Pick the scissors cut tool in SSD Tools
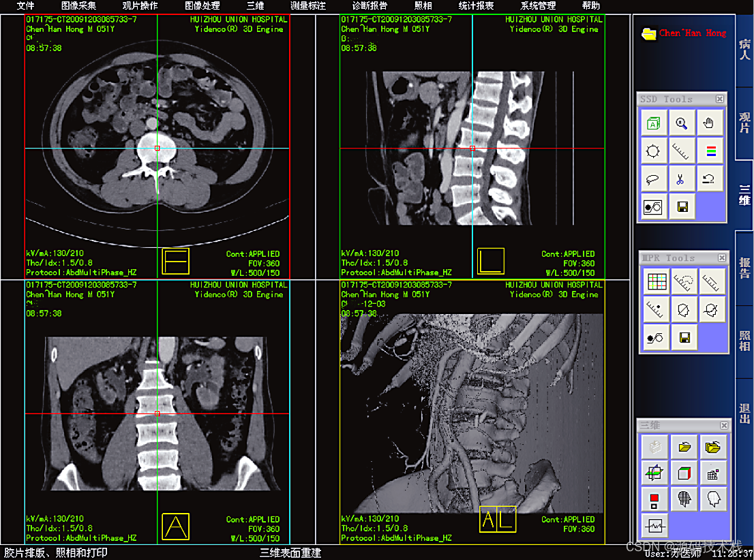The width and height of the screenshot is (754, 560). [682, 179]
